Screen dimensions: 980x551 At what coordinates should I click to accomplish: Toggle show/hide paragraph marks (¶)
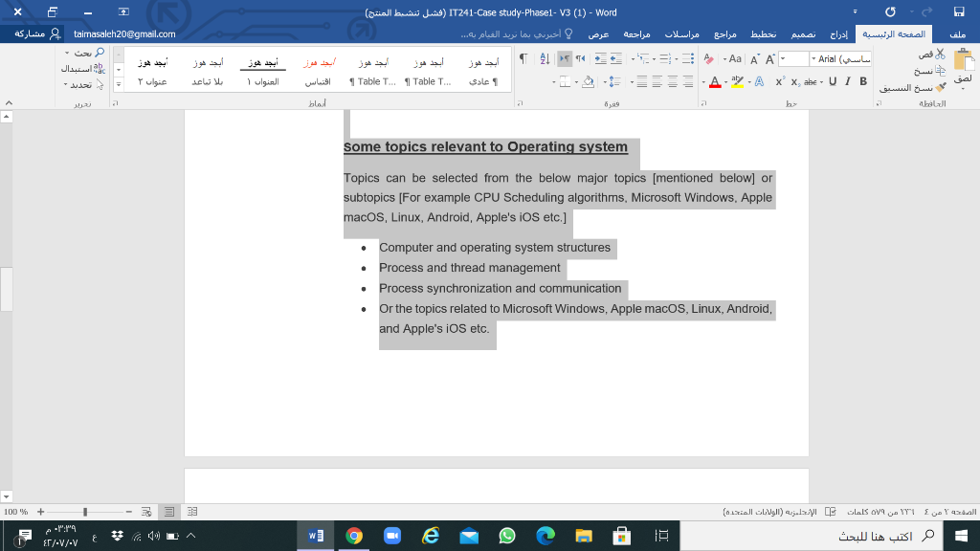click(x=523, y=57)
